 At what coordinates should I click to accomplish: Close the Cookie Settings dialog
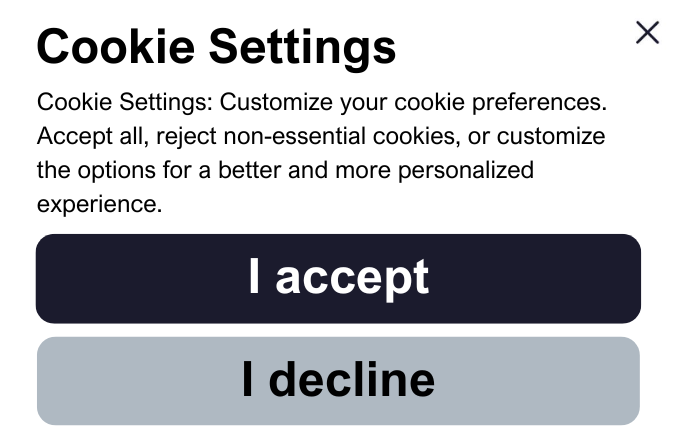[648, 33]
